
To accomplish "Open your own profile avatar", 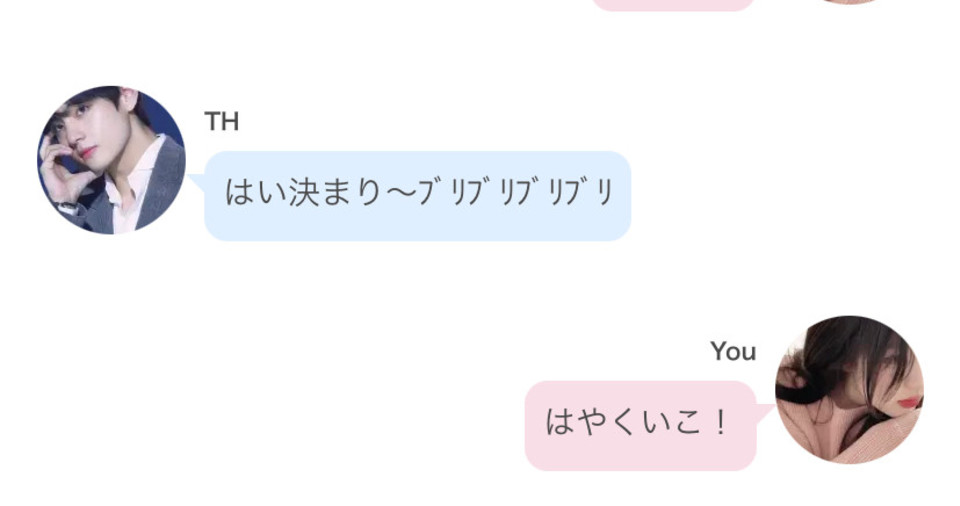I will coord(849,390).
